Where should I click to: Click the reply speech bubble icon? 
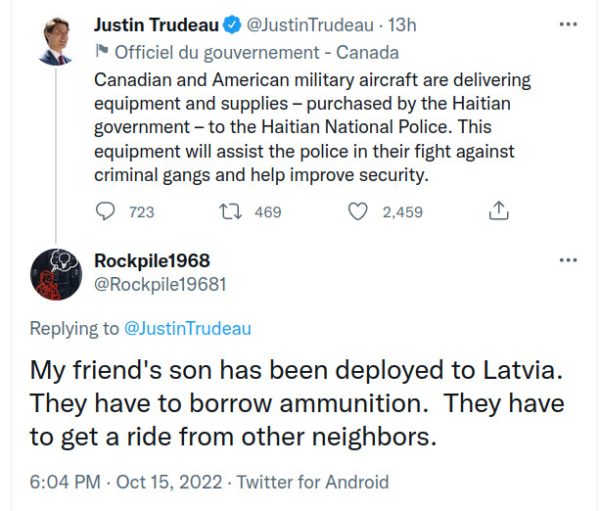pyautogui.click(x=105, y=211)
